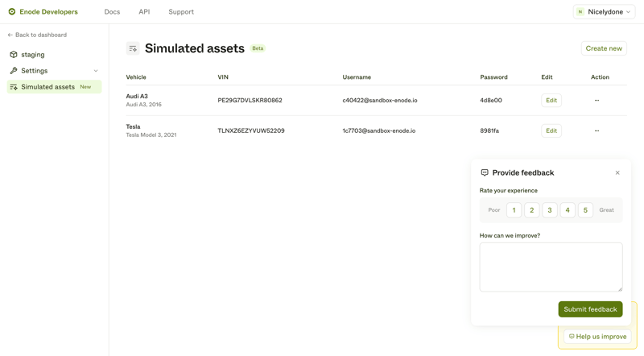Click the Nicelydone avatar icon
The width and height of the screenshot is (644, 356).
pos(580,12)
